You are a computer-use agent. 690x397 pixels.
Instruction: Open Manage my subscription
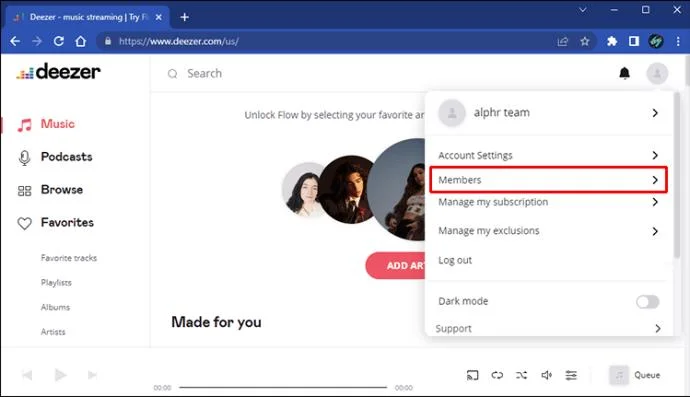pyautogui.click(x=548, y=202)
